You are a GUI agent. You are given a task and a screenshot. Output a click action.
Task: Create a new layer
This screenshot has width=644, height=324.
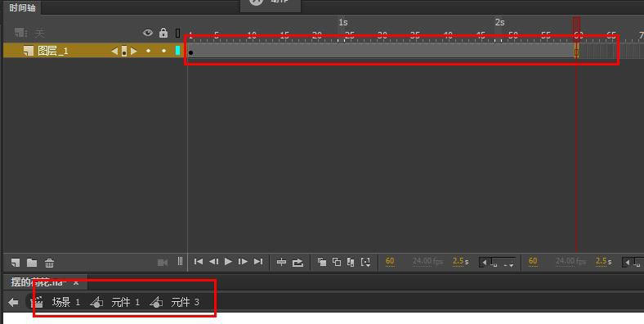[x=16, y=263]
